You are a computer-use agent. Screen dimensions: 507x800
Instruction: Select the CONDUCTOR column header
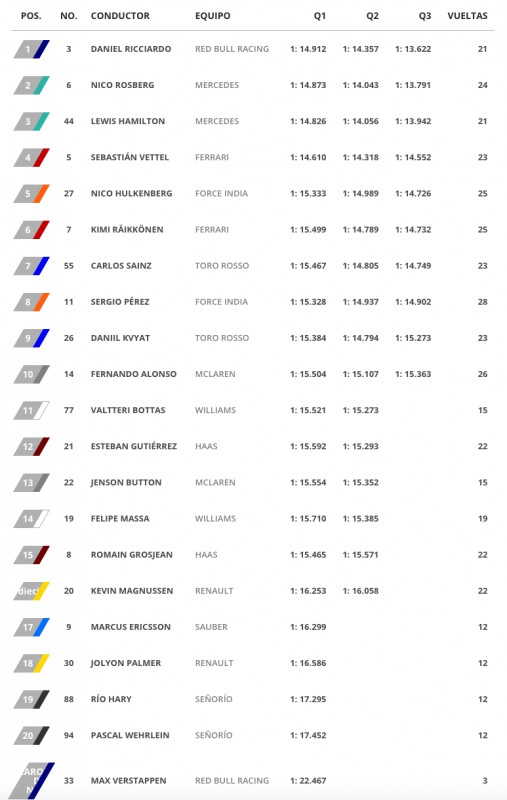pos(120,16)
